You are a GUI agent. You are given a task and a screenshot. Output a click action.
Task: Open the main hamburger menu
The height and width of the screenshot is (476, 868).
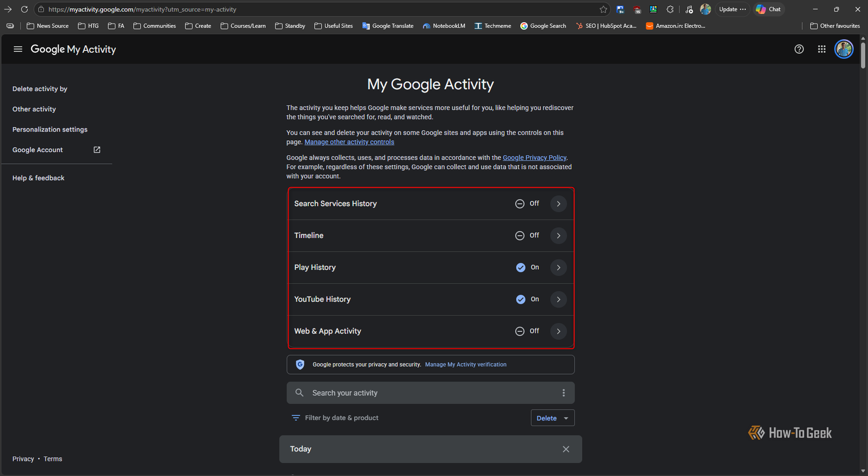click(x=18, y=49)
